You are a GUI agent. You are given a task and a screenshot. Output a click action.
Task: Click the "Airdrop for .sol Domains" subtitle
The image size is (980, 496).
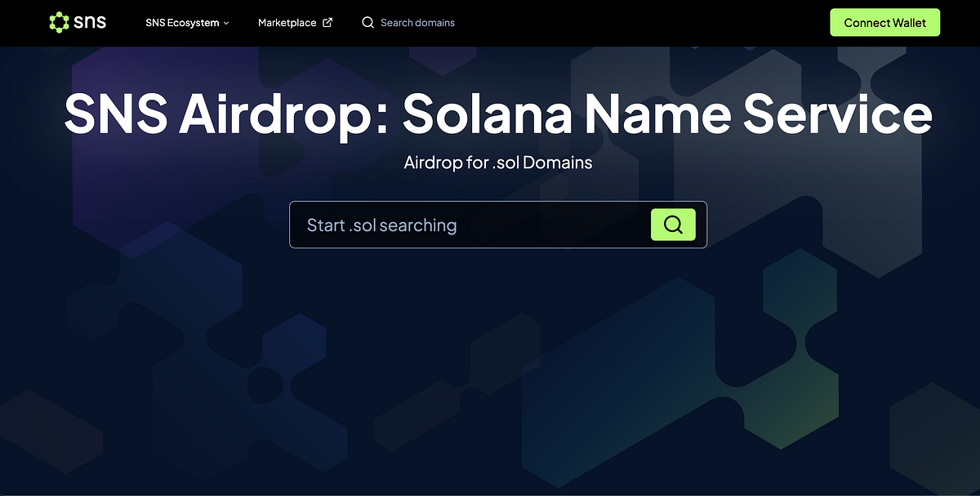pos(497,163)
